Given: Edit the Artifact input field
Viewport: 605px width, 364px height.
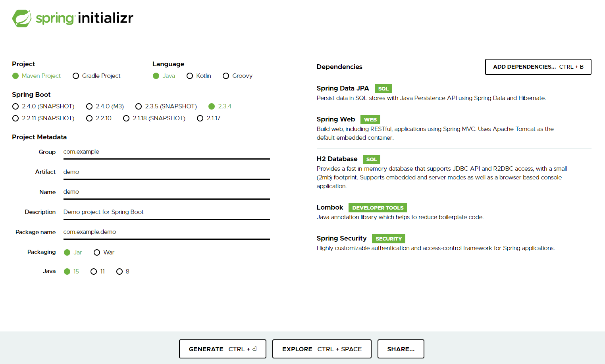Looking at the screenshot, I should click(x=167, y=172).
